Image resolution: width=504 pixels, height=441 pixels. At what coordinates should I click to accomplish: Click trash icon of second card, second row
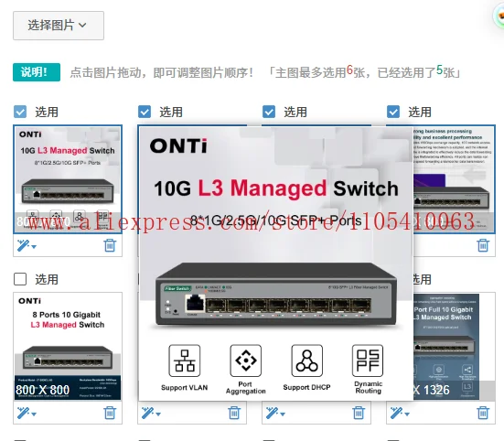(234, 413)
